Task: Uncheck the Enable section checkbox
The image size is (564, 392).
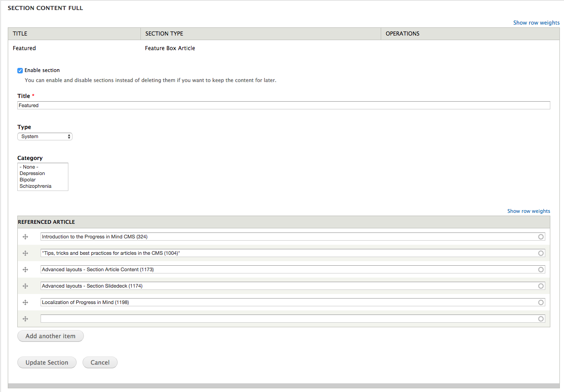Action: 20,71
